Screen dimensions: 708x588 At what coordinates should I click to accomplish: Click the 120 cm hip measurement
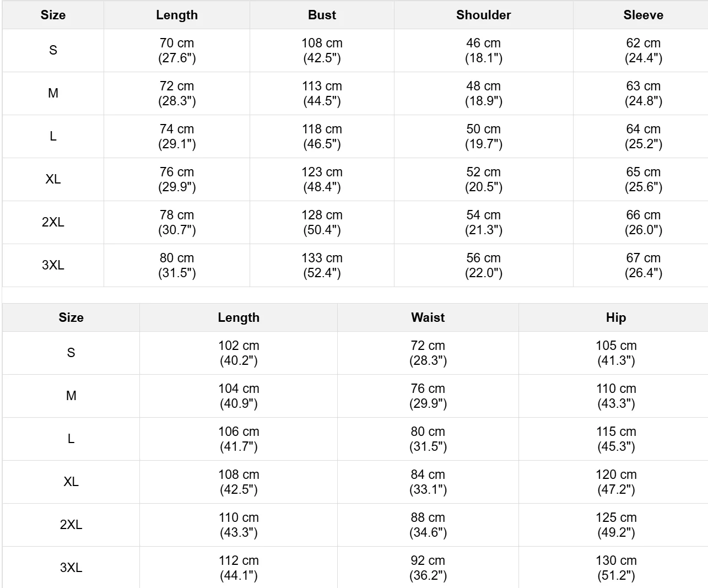click(x=615, y=482)
